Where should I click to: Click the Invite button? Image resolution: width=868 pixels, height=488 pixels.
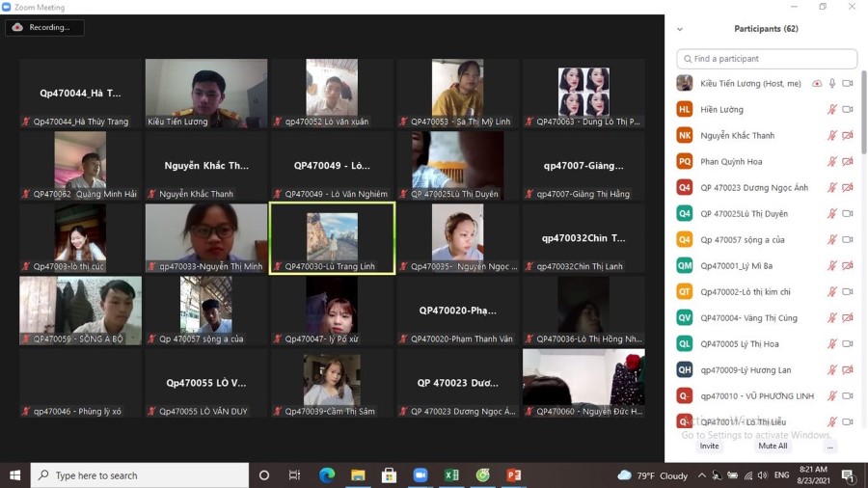pos(709,446)
